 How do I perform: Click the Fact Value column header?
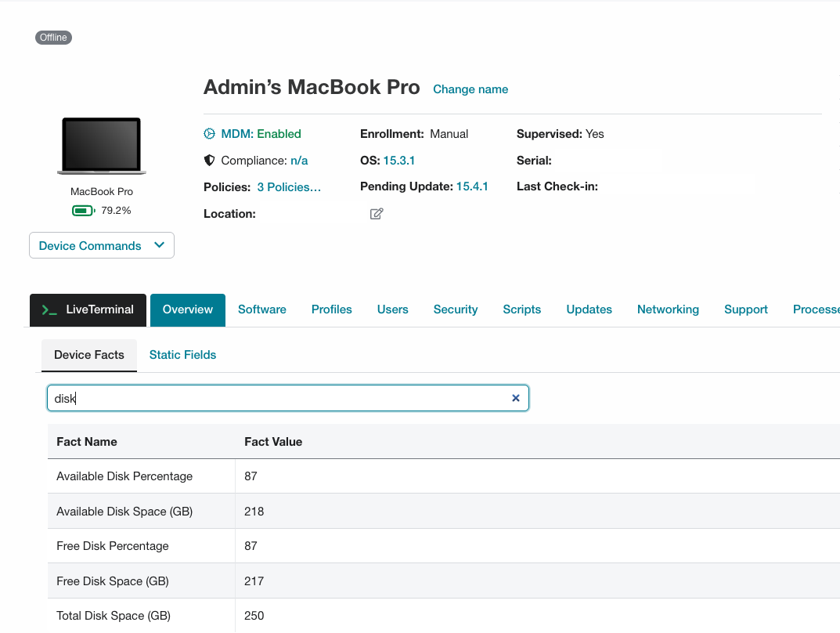273,442
